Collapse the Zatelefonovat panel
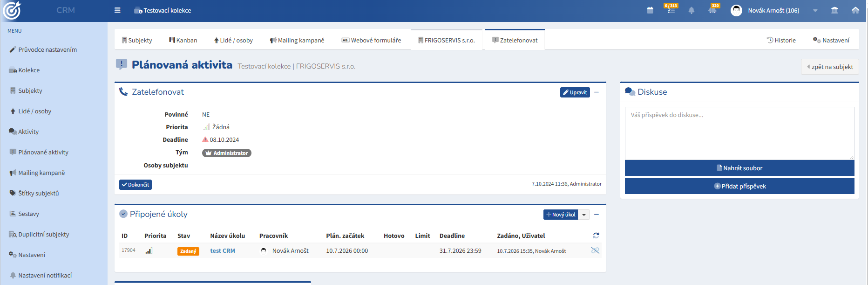 tap(597, 92)
